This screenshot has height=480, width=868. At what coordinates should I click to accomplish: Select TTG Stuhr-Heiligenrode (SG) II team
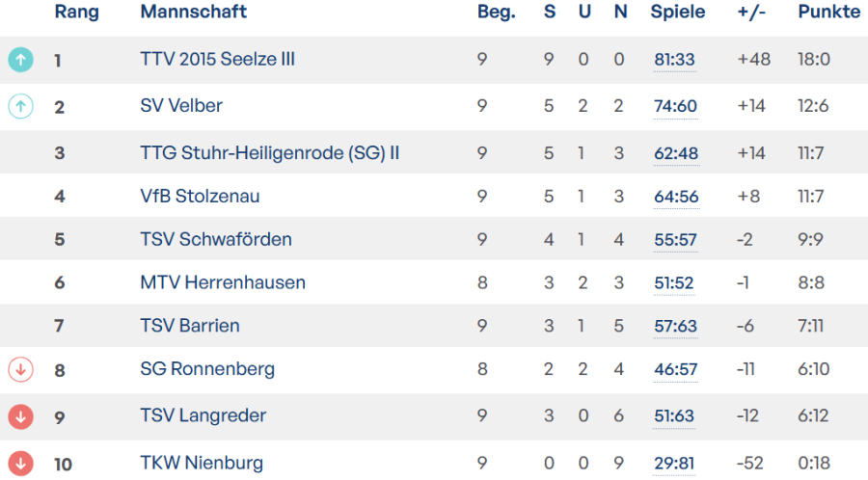click(x=269, y=153)
